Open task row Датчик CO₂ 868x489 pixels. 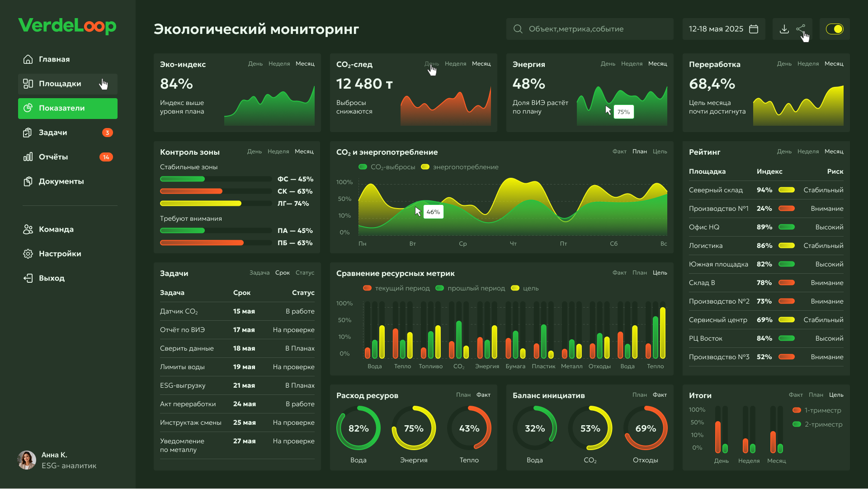click(237, 311)
